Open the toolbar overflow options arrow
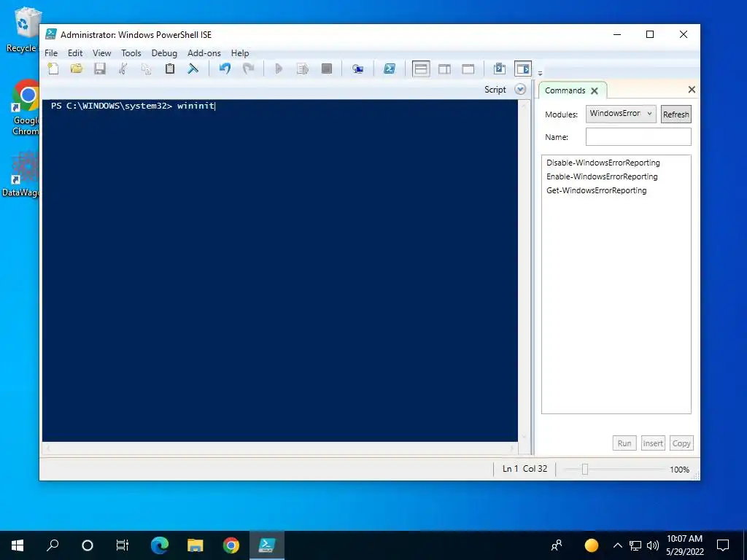 (540, 73)
